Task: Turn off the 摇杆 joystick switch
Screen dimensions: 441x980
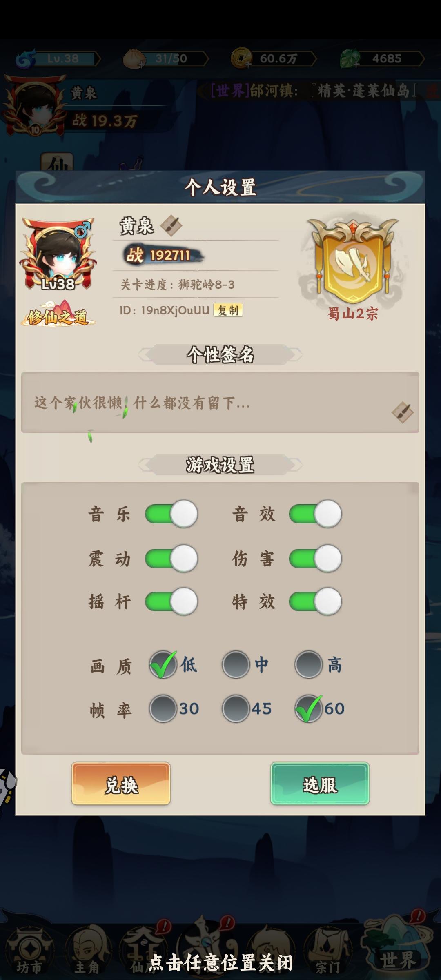Action: [x=171, y=601]
